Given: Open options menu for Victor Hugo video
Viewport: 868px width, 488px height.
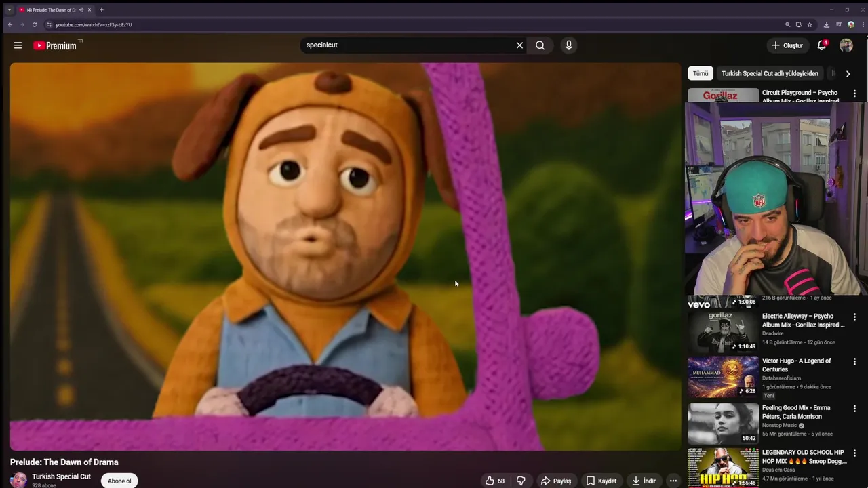Looking at the screenshot, I should click(x=854, y=362).
